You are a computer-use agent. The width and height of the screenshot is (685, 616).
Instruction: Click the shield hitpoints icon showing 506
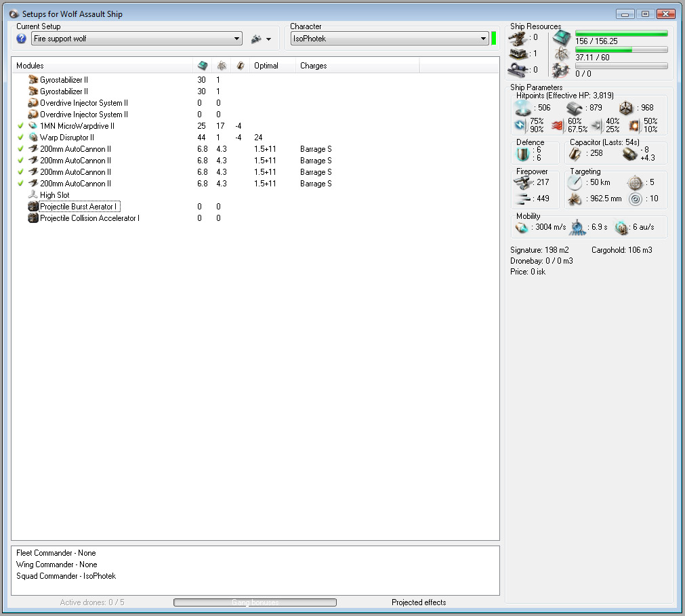[522, 108]
